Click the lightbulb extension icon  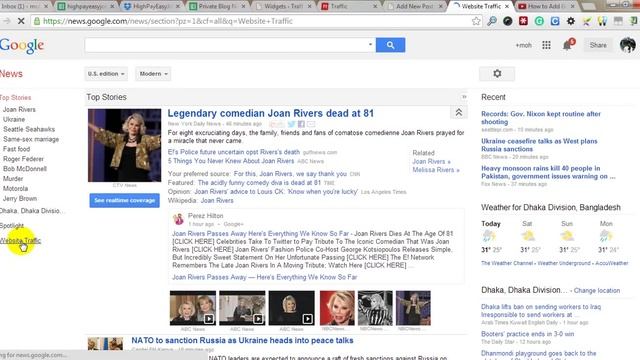click(602, 21)
